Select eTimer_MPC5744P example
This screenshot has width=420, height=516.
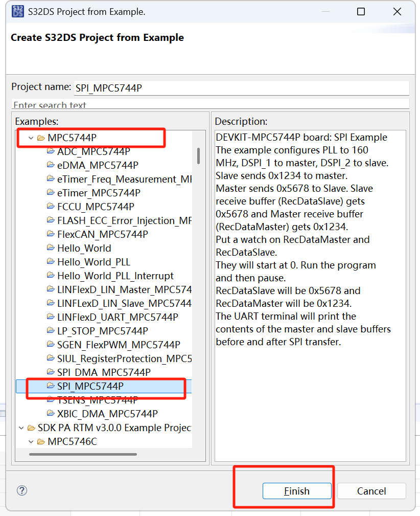pos(99,193)
